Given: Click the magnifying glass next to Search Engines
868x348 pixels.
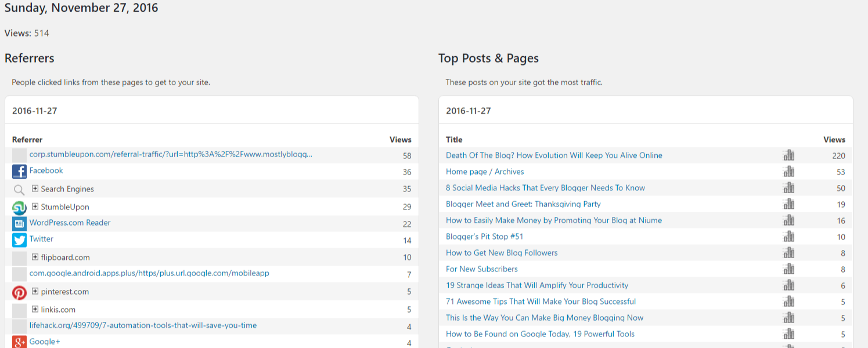Looking at the screenshot, I should pyautogui.click(x=19, y=188).
